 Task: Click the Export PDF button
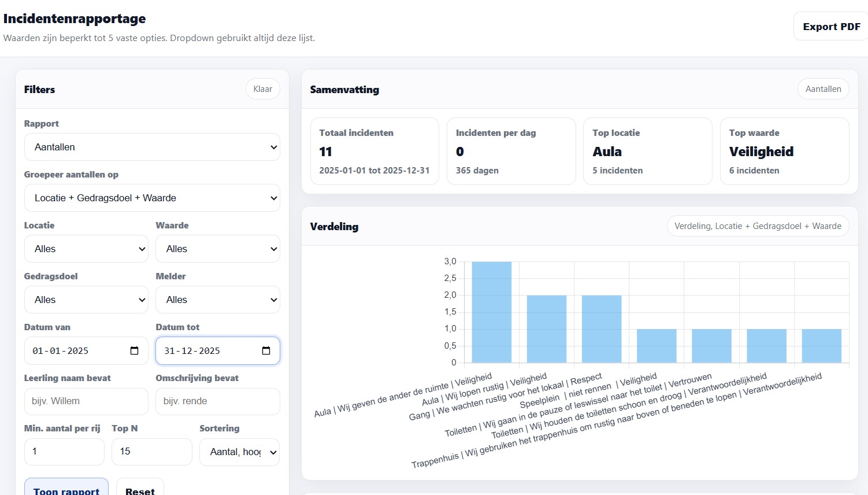[831, 27]
